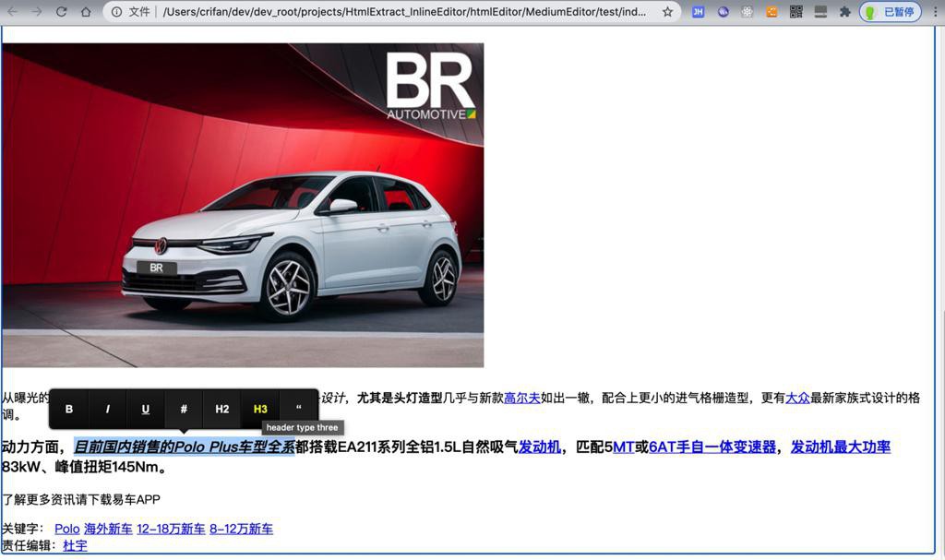The width and height of the screenshot is (945, 560).
Task: Open editor 杜宇 link
Action: 75,546
